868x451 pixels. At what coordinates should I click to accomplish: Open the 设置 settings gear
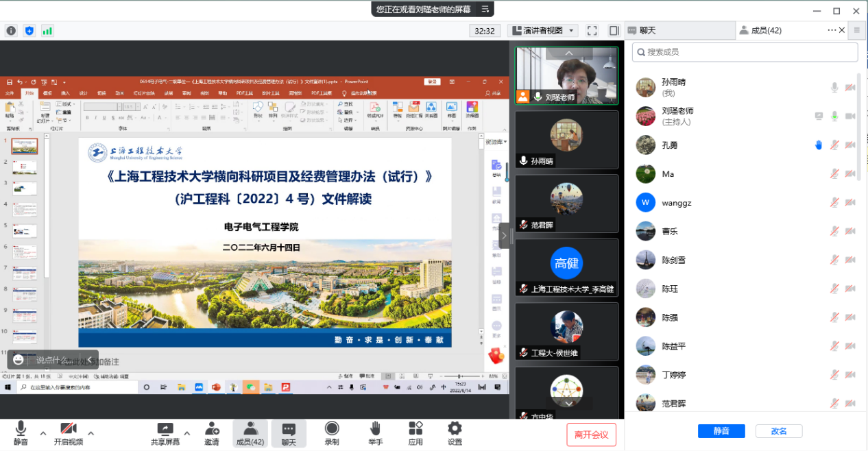tap(455, 434)
